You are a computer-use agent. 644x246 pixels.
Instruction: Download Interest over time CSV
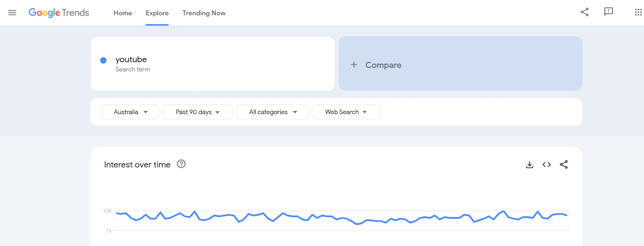[530, 165]
